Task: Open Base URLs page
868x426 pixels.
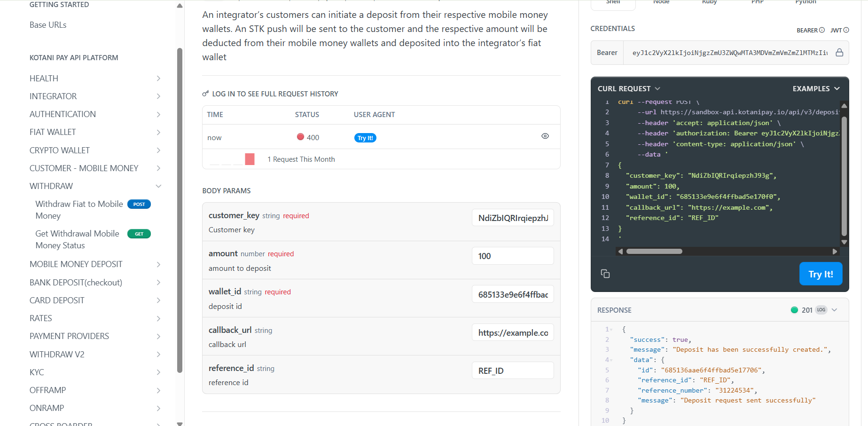Action: point(48,25)
